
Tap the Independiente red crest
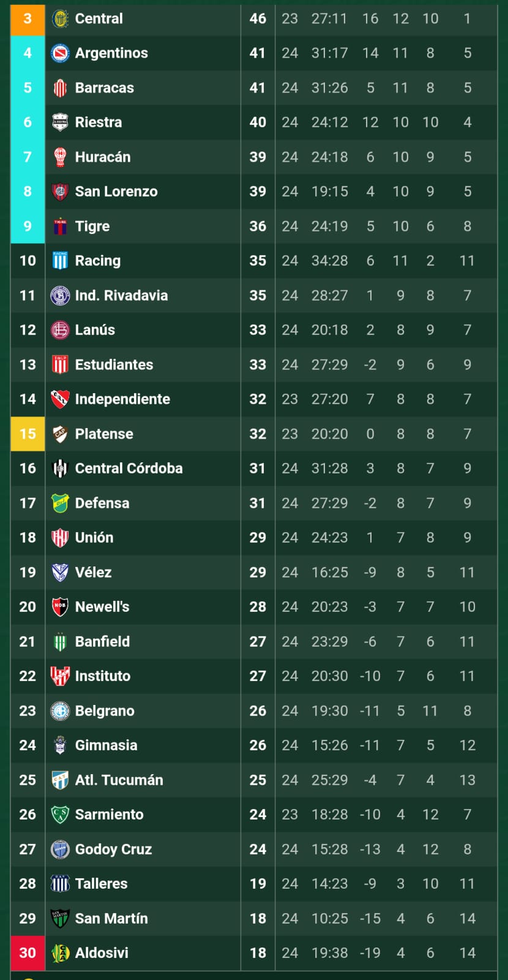pyautogui.click(x=60, y=399)
